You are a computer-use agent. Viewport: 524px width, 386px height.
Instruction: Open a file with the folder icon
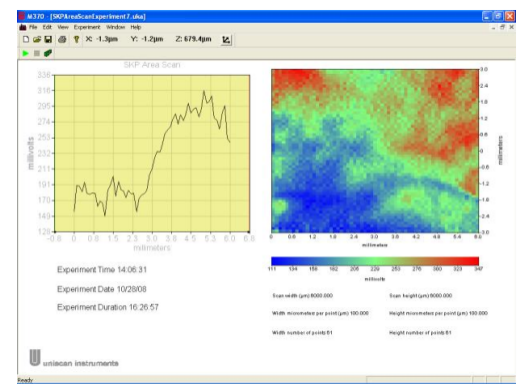37,39
